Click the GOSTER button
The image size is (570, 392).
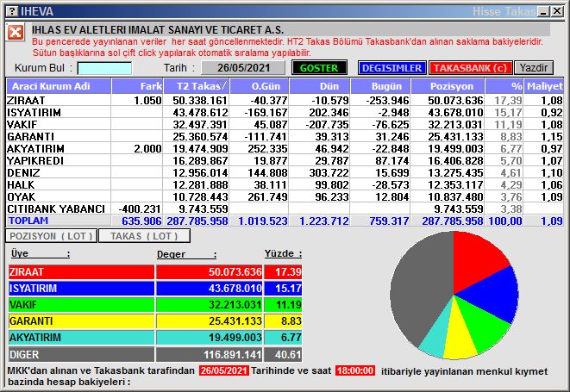(319, 68)
